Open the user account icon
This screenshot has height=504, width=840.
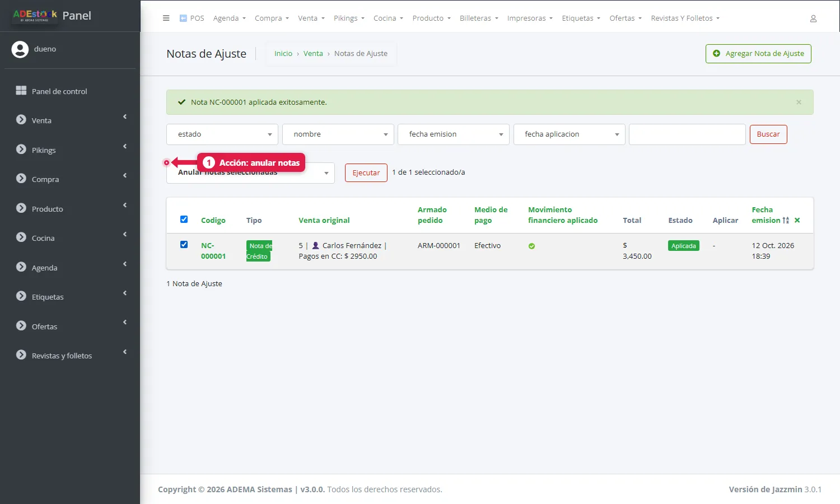(x=813, y=18)
